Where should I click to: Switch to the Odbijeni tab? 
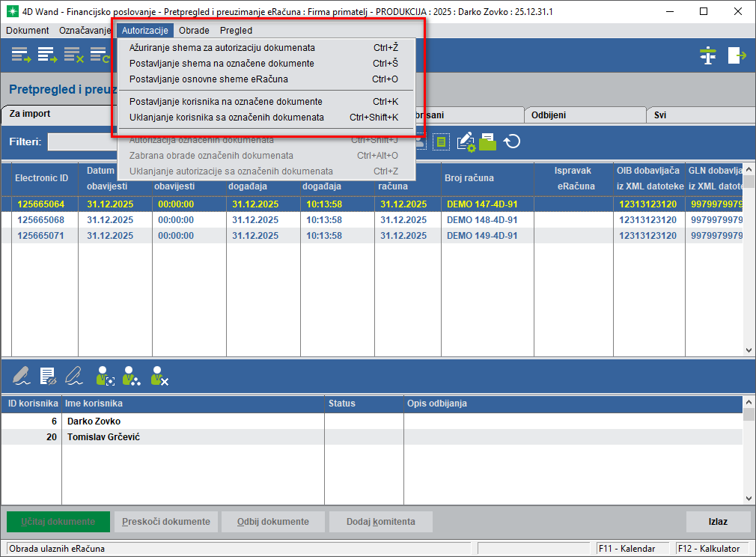pos(549,115)
